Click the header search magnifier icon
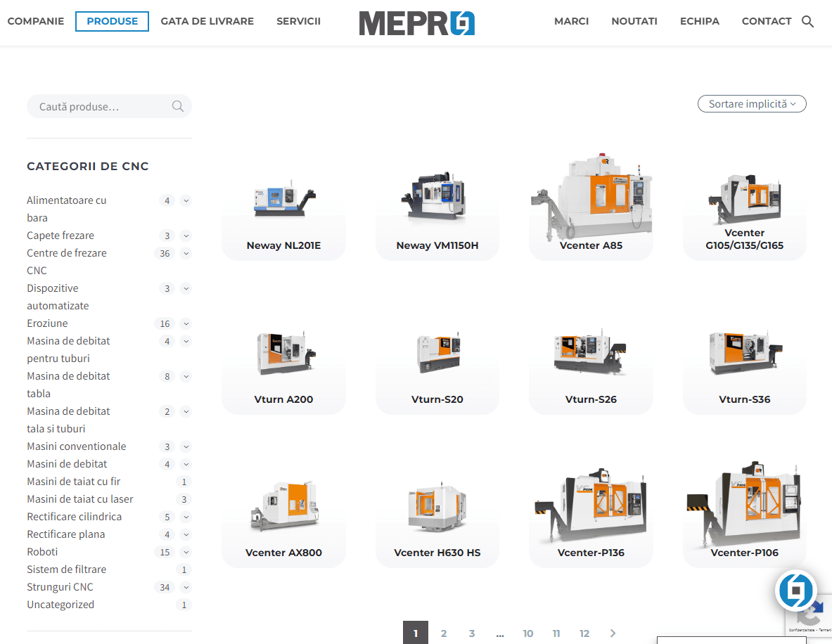The width and height of the screenshot is (832, 644). tap(807, 22)
